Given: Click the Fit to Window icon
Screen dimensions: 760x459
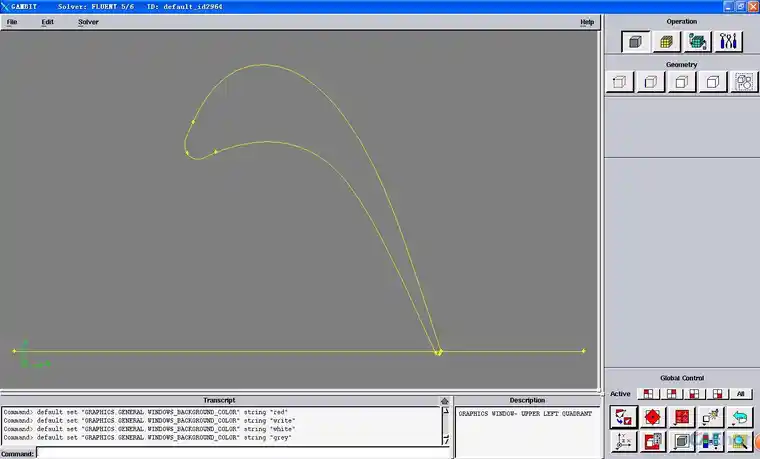Looking at the screenshot, I should [623, 417].
